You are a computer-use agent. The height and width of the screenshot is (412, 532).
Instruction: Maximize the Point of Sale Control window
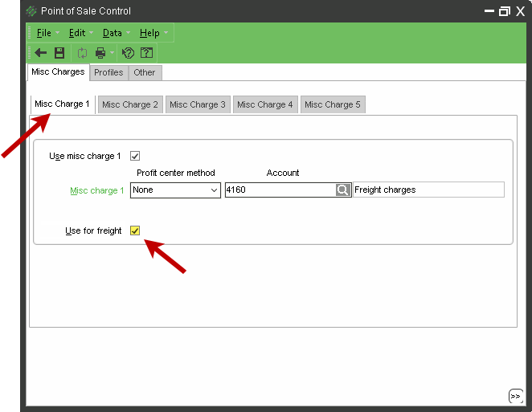coord(505,11)
